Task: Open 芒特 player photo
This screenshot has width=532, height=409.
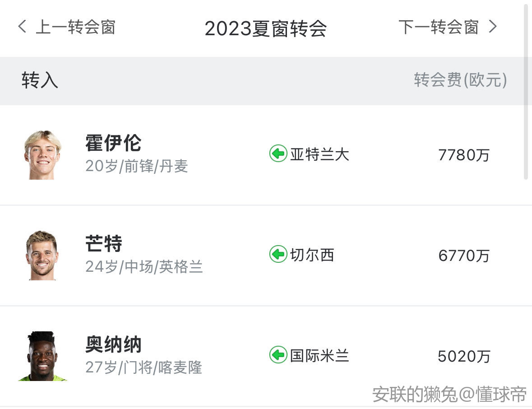Action: 42,255
